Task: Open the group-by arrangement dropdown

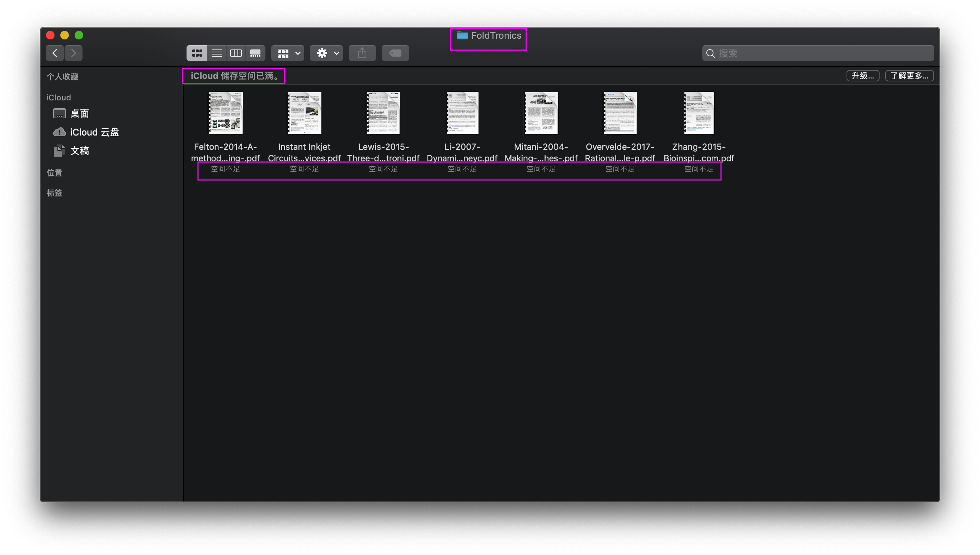Action: [x=288, y=53]
